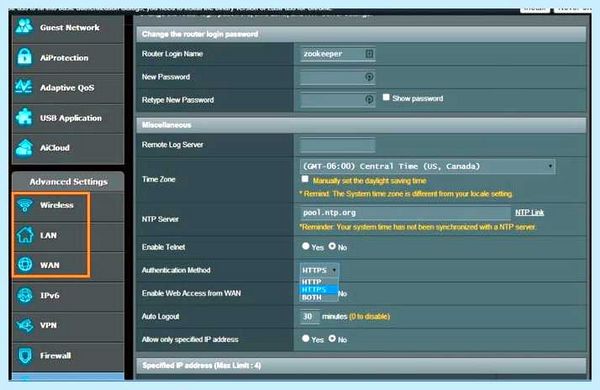Click 'Change the router login password' header
The image size is (600, 390).
[361, 34]
